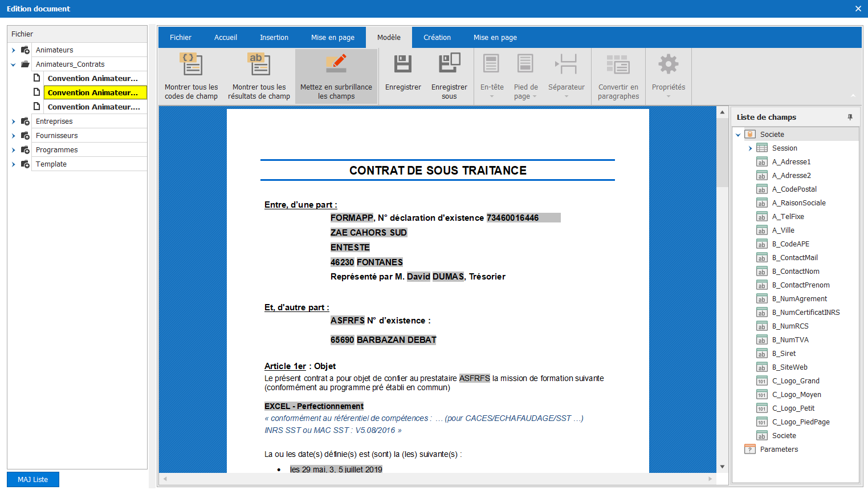Expand the Entreprises folder
Screen dimensions: 868x494
[x=14, y=122]
